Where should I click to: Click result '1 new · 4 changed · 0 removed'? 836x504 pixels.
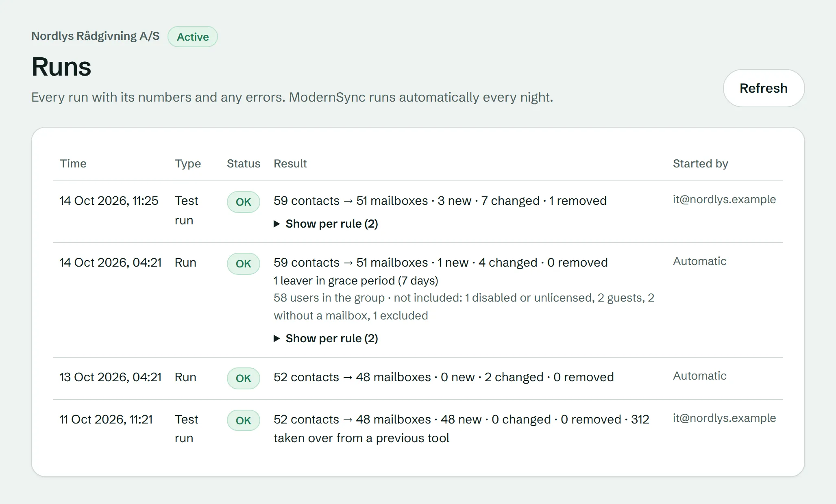tap(522, 263)
